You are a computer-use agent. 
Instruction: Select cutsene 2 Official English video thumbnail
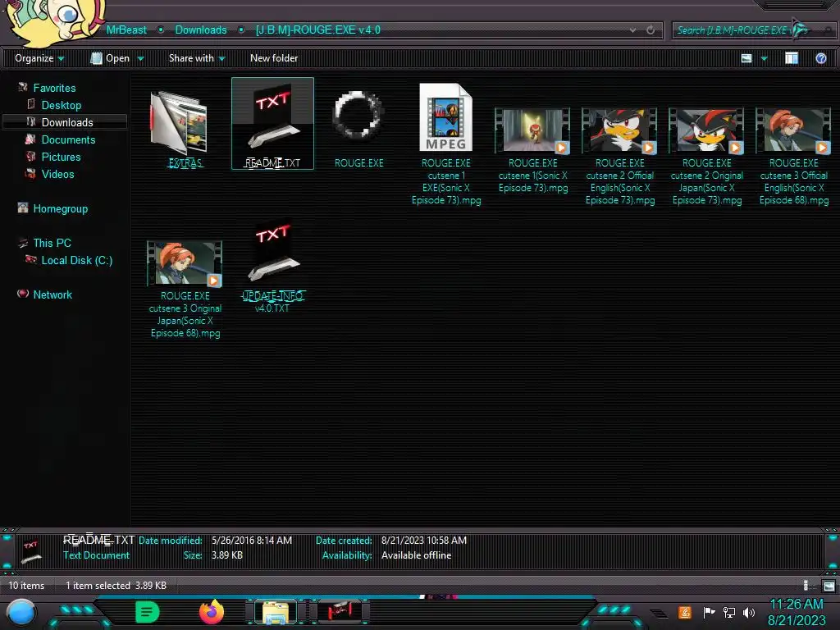619,130
